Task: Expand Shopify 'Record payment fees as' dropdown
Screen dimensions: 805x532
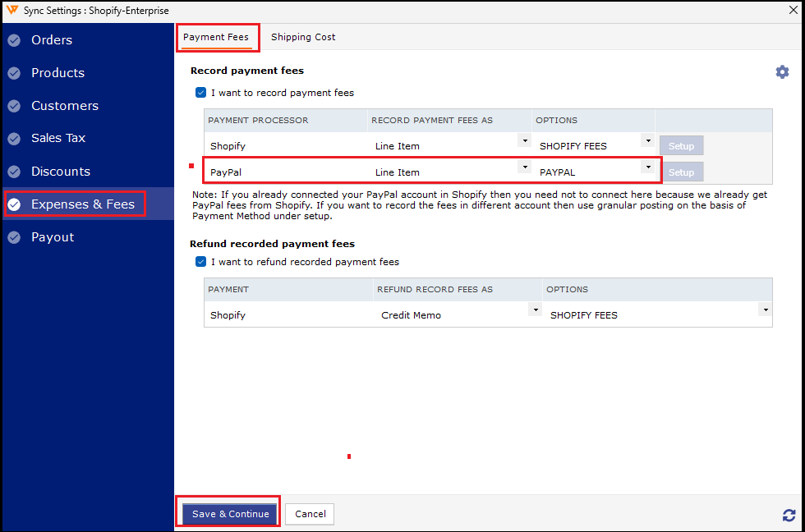Action: [524, 142]
